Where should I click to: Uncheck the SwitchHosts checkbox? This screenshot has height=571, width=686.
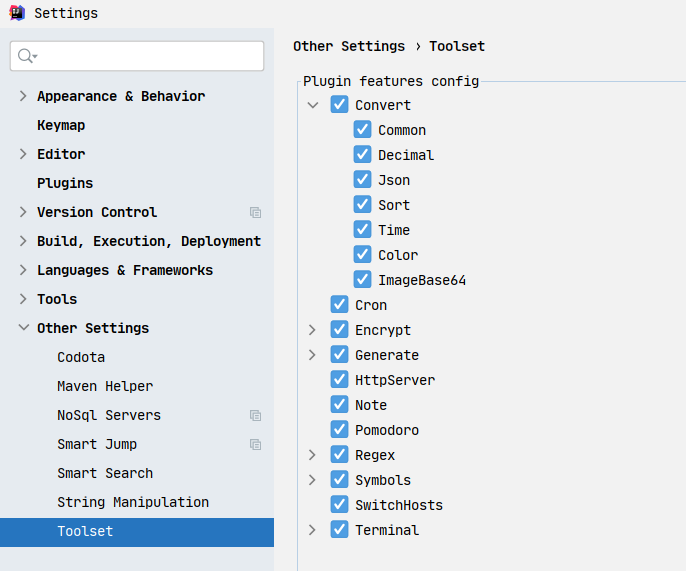coord(340,504)
